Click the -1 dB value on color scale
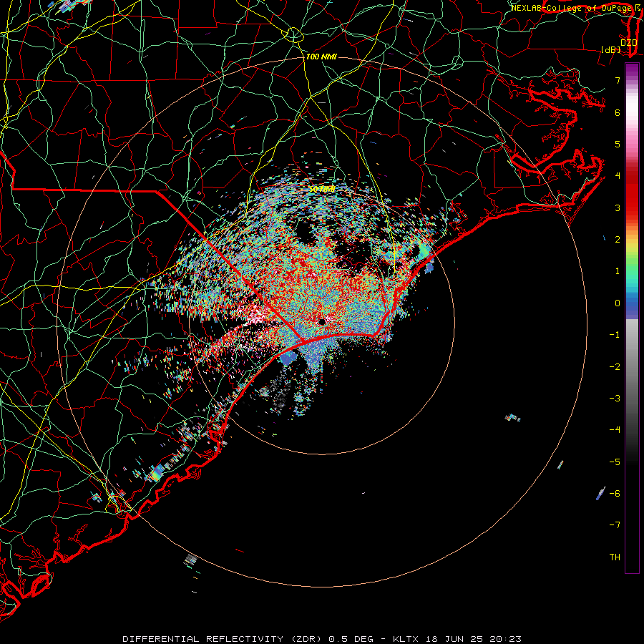Screen dimensions: 644x644 [615, 335]
